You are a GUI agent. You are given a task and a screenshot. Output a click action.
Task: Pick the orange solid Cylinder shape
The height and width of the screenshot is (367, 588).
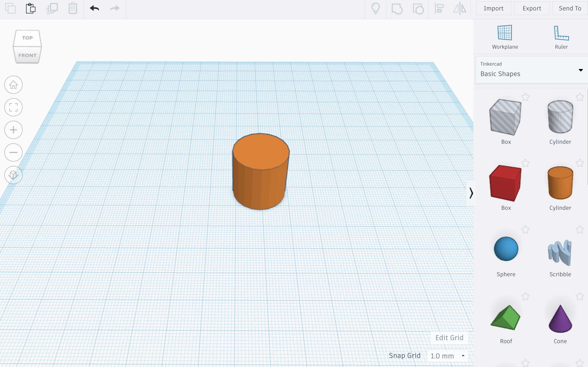(560, 183)
